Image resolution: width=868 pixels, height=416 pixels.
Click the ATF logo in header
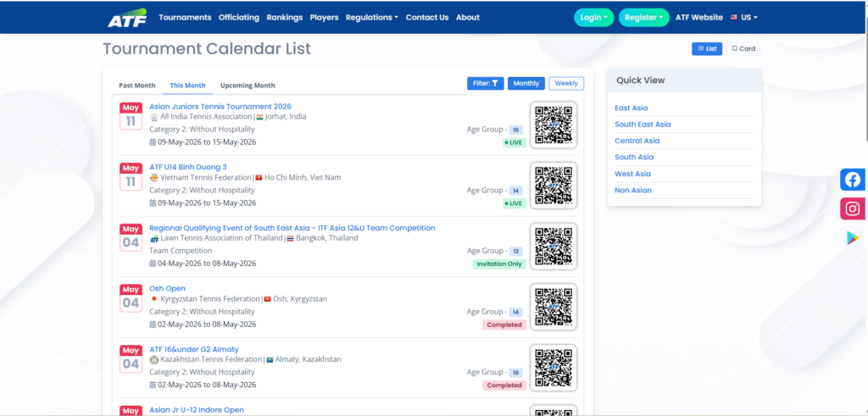(127, 18)
